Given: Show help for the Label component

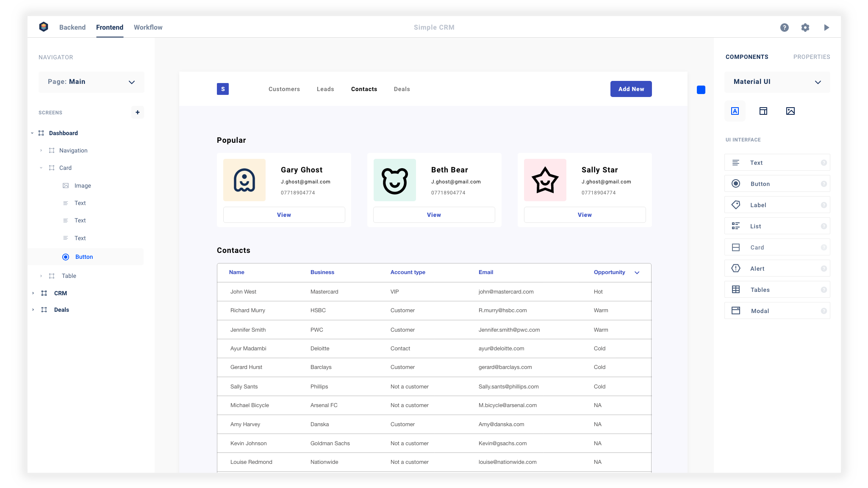Looking at the screenshot, I should click(x=824, y=205).
